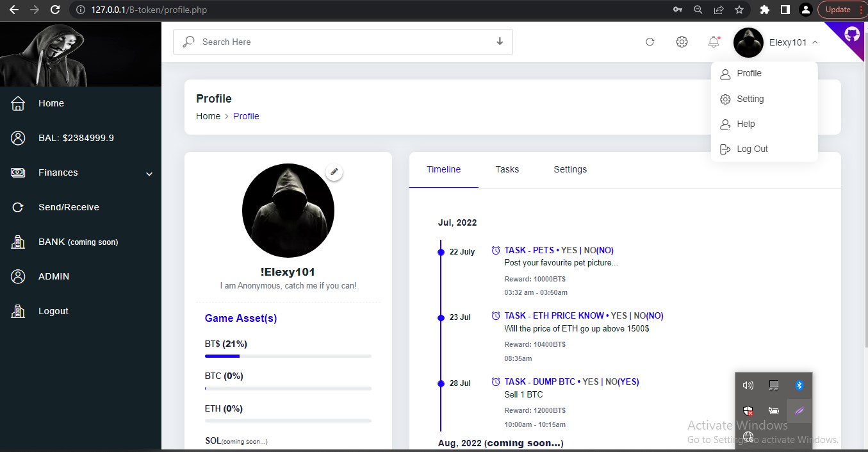868x452 pixels.
Task: Open the search direction arrow dropdown
Action: (499, 41)
